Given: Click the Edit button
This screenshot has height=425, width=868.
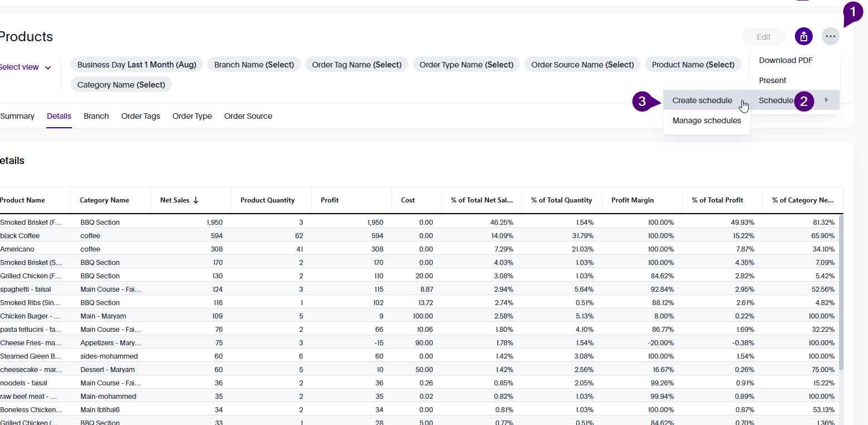Looking at the screenshot, I should click(763, 37).
